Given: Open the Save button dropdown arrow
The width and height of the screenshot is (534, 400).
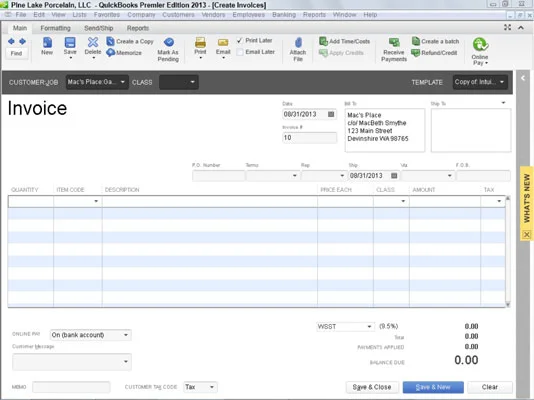Looking at the screenshot, I should click(x=70, y=58).
